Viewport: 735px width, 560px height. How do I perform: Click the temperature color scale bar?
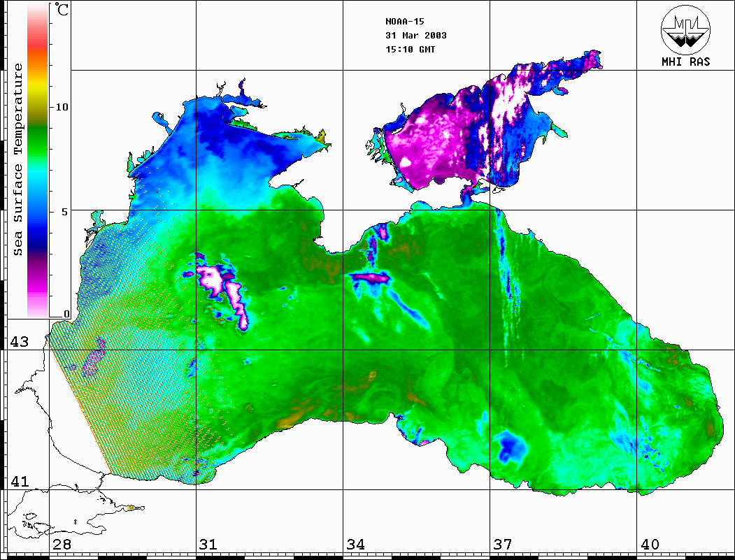[38, 160]
